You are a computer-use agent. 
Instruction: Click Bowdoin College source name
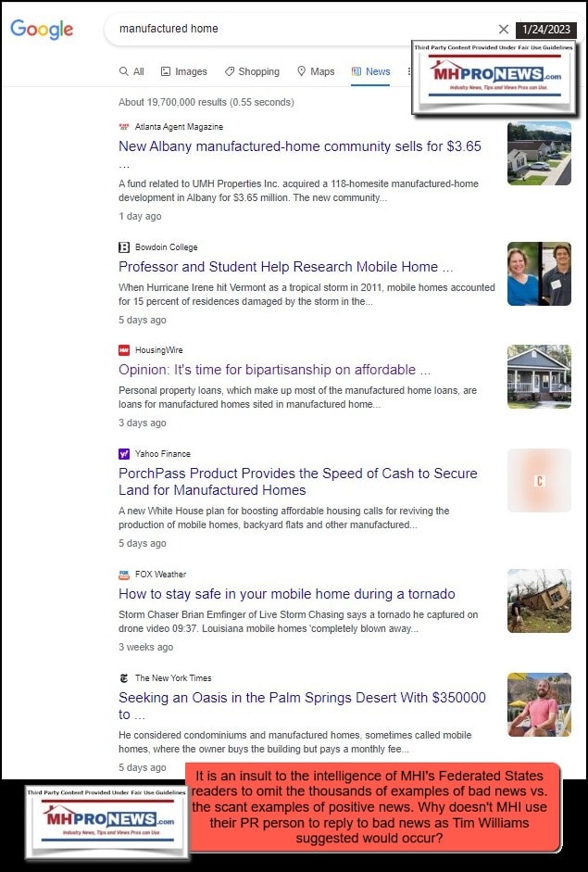coord(166,246)
